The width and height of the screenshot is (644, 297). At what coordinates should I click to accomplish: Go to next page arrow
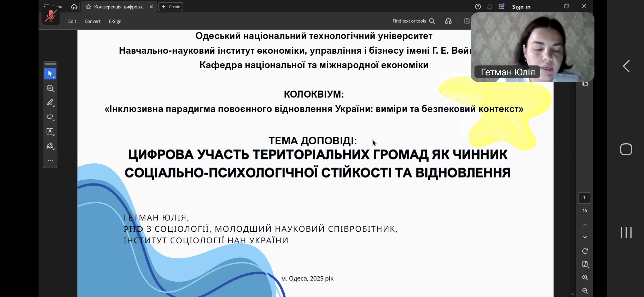pyautogui.click(x=585, y=237)
